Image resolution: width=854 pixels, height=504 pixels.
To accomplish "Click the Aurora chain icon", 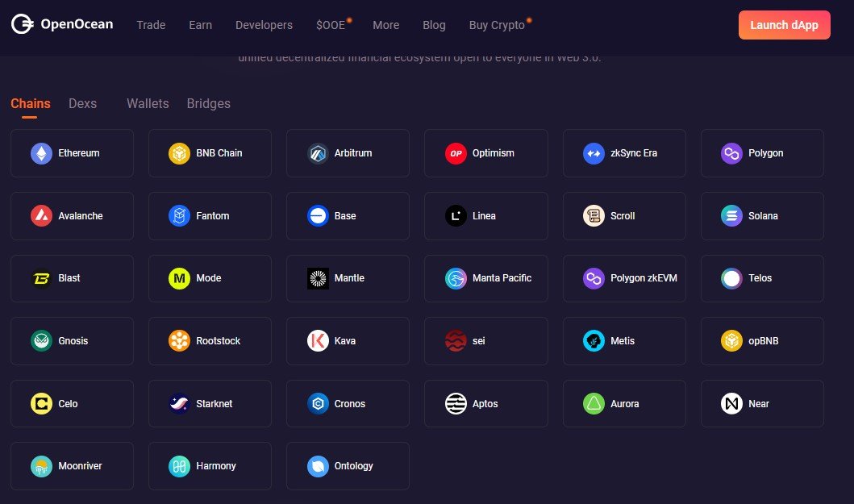I will coord(594,404).
